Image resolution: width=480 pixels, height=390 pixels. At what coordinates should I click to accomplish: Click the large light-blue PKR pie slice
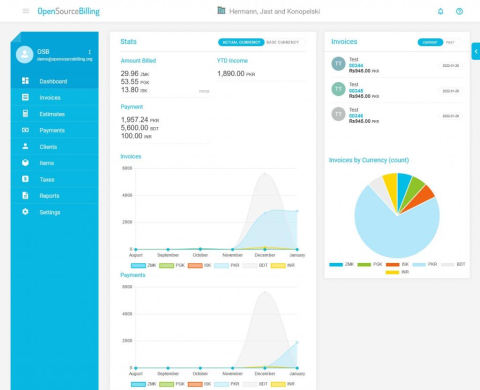click(397, 233)
